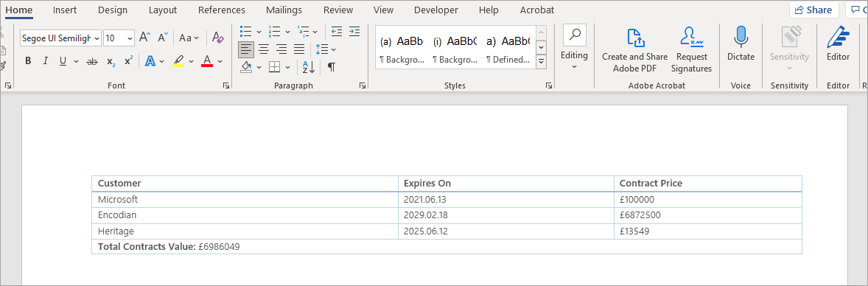Center the paragraph text
The height and width of the screenshot is (286, 868).
[264, 49]
